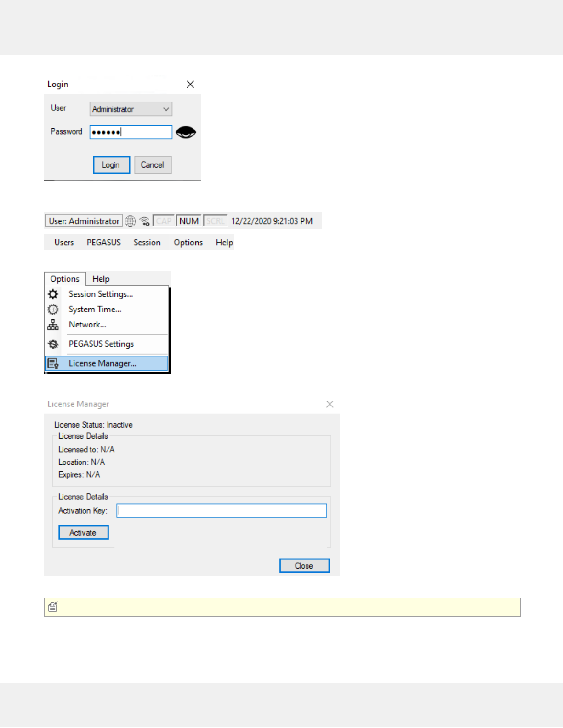Click the globe network status icon
Image resolution: width=563 pixels, height=728 pixels.
(131, 221)
